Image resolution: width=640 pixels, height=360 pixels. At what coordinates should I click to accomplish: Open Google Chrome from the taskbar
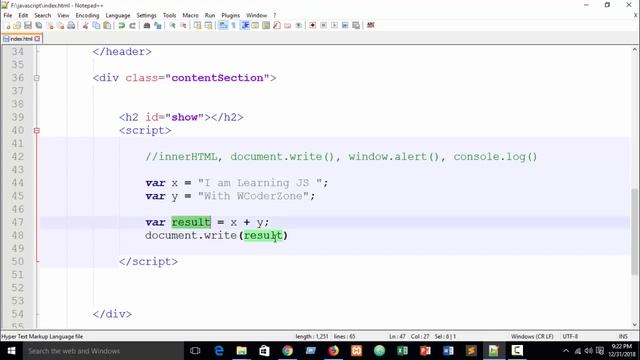(x=287, y=351)
